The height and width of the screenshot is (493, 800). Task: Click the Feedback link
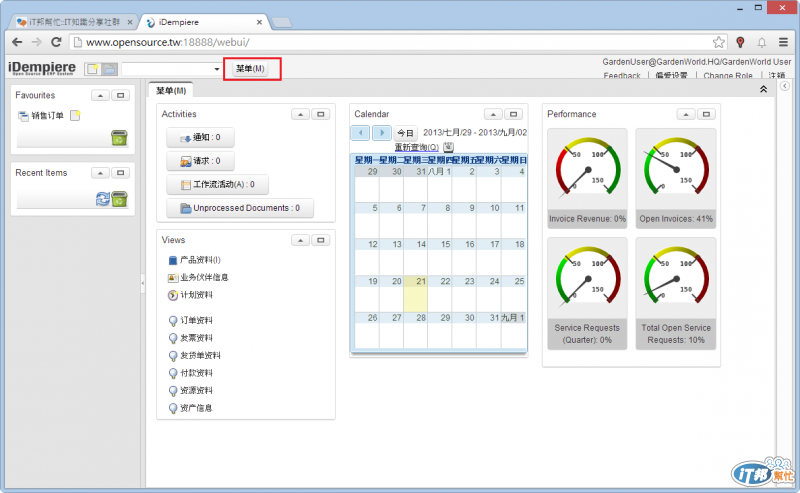pos(622,76)
